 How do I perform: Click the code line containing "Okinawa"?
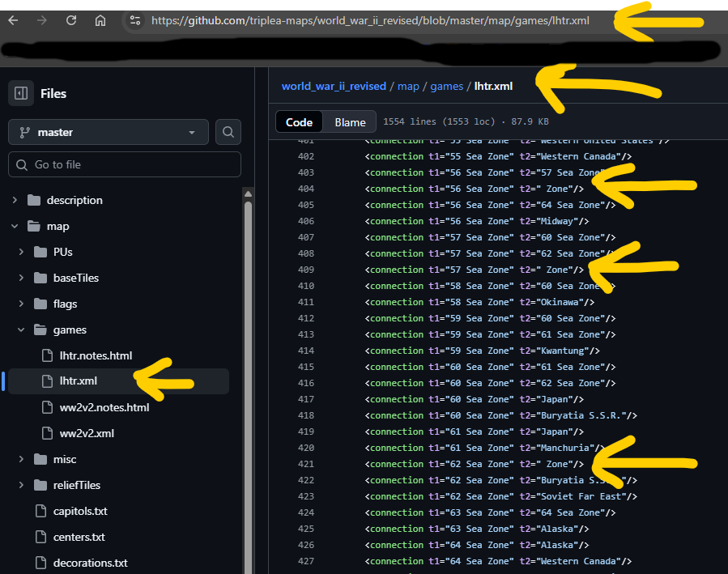coord(479,302)
